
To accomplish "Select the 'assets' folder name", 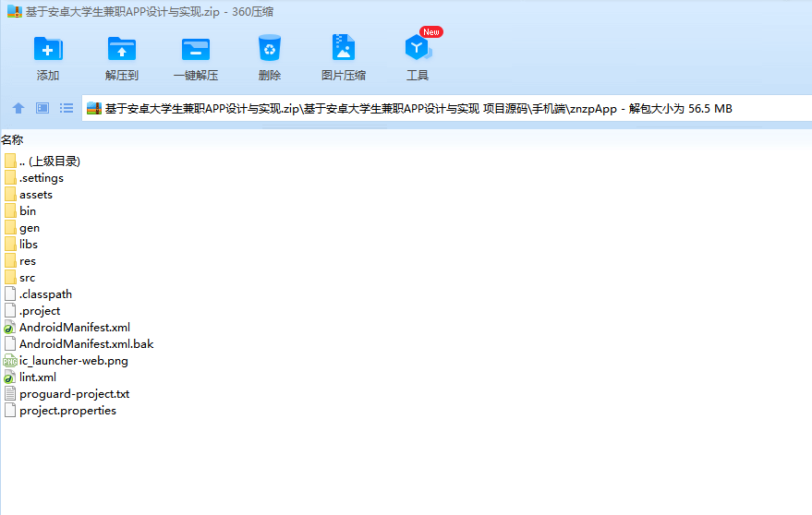I will click(36, 195).
